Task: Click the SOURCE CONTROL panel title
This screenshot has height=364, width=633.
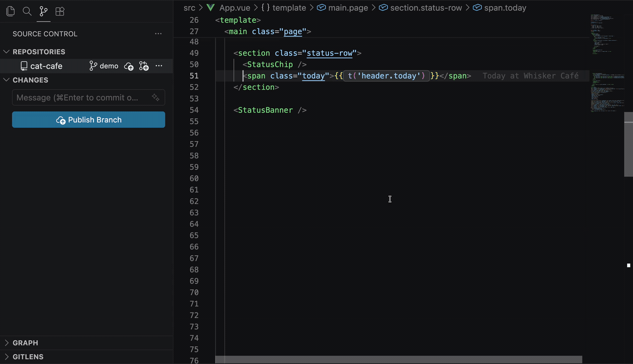Action: [x=45, y=34]
